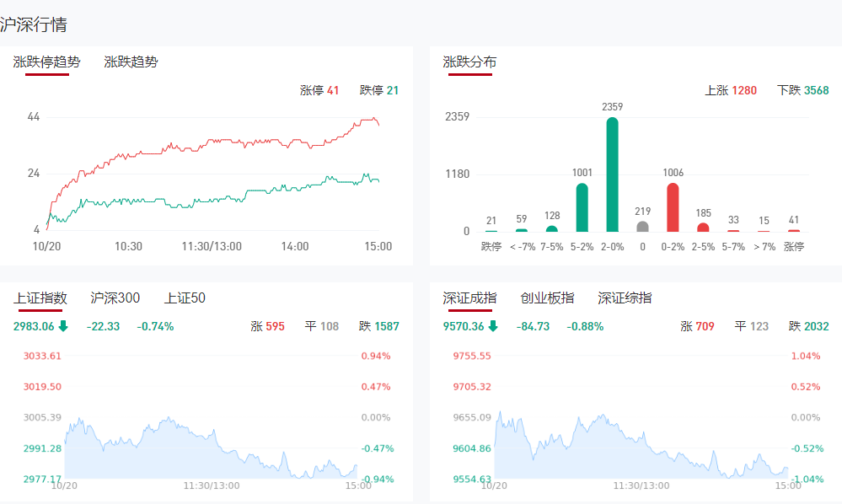Open the 沪深300 index tab
This screenshot has width=842, height=504.
pos(115,298)
